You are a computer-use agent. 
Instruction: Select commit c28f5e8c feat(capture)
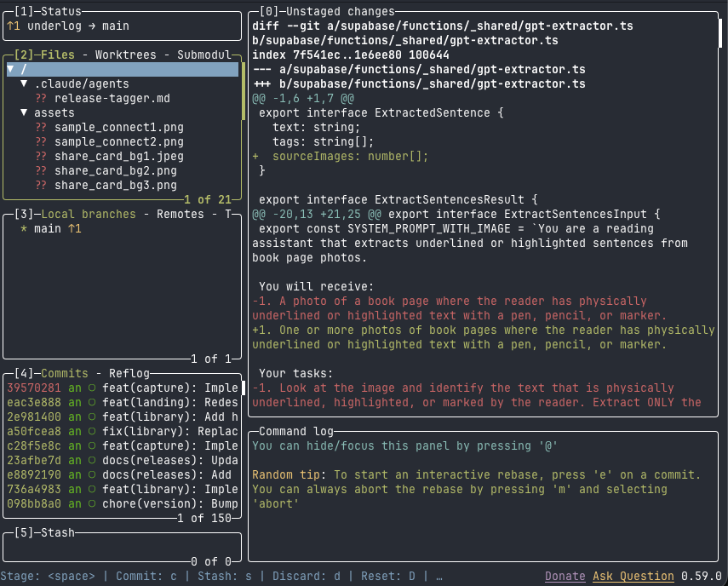122,445
